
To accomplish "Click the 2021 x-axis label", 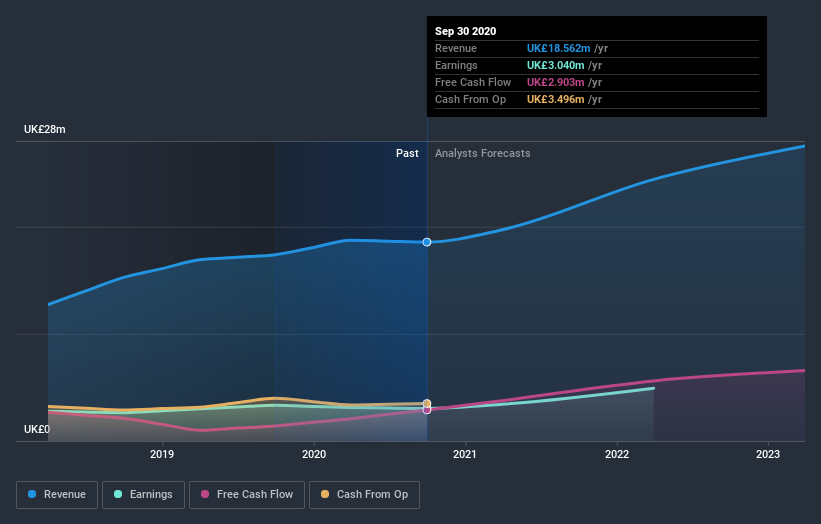I will pyautogui.click(x=464, y=454).
